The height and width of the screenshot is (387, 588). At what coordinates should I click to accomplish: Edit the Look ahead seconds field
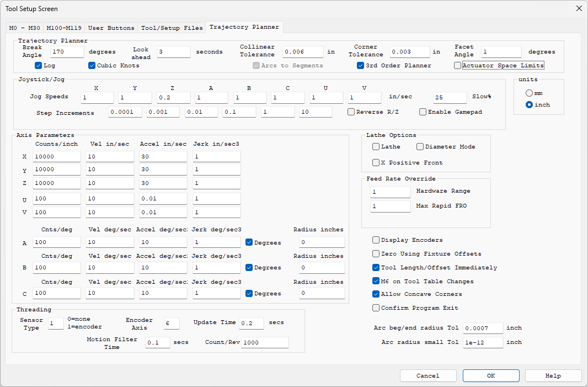[174, 52]
